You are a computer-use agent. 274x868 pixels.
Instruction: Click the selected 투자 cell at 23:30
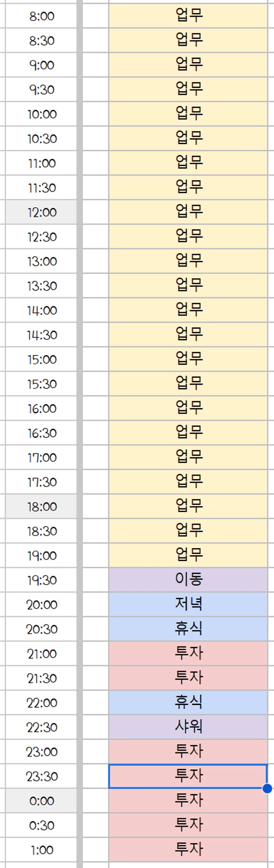tap(188, 776)
